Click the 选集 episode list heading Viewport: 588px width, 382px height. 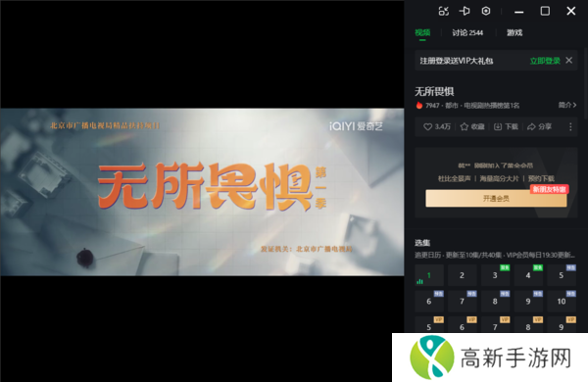[422, 243]
